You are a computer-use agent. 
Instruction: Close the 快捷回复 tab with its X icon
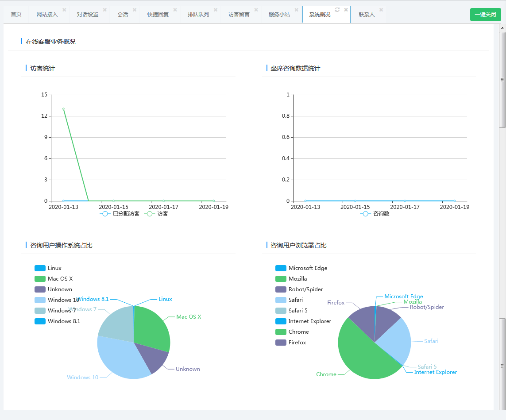tap(175, 10)
